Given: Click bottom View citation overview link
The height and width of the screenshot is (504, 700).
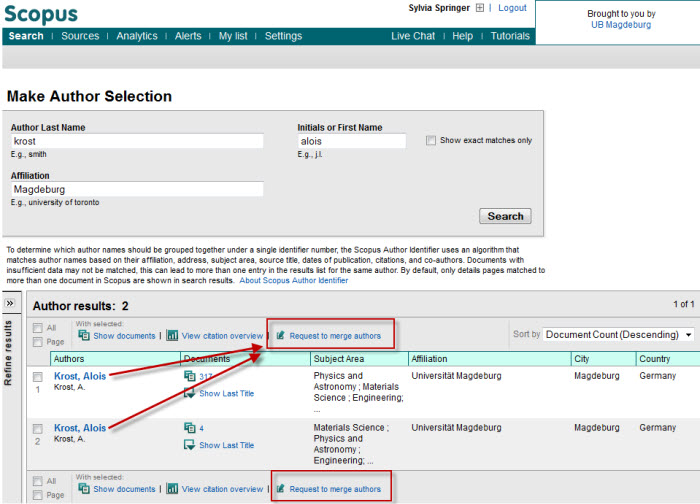Looking at the screenshot, I should tap(222, 489).
